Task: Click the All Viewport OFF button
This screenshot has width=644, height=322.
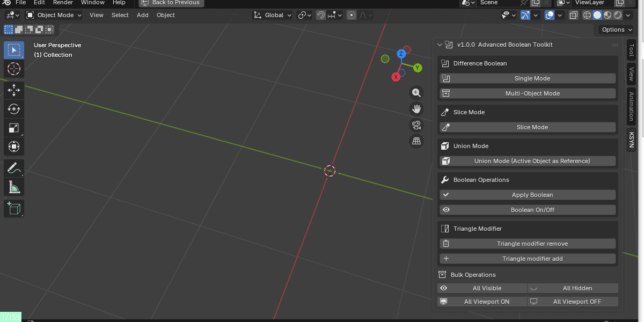Action: [573, 302]
